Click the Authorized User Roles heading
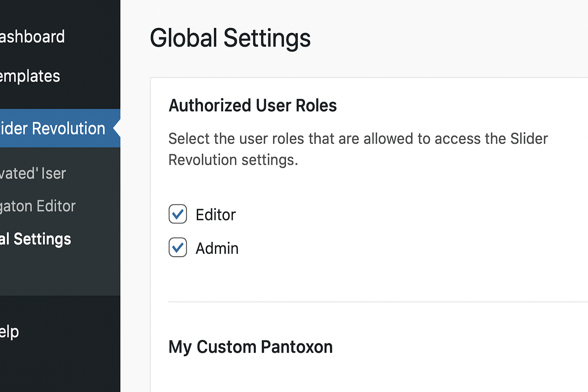 [253, 105]
